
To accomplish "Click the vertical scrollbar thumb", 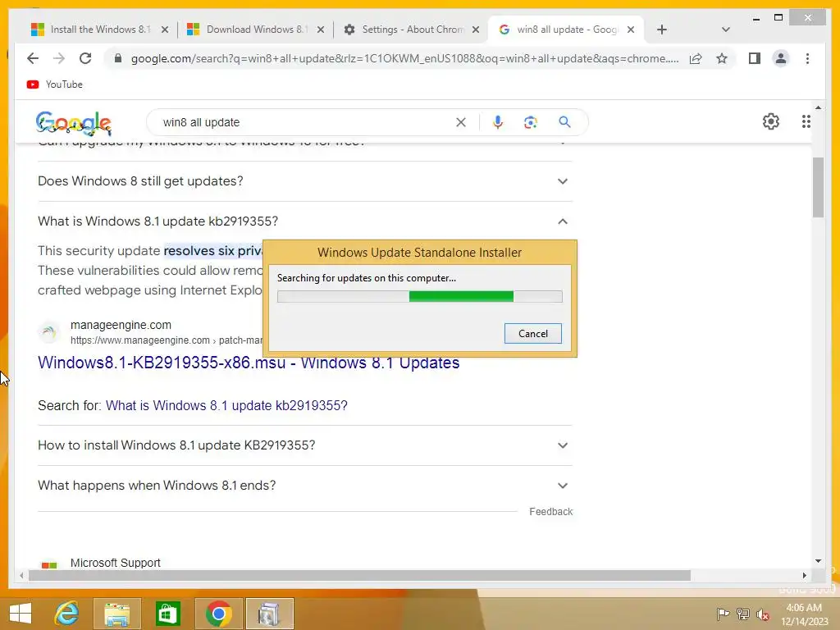I will pos(818,188).
